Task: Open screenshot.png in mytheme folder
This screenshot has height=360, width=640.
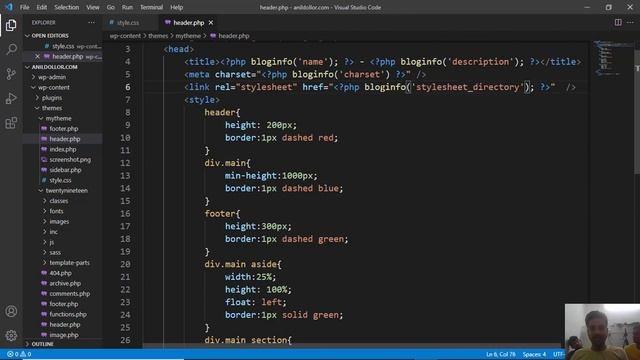Action: point(70,160)
